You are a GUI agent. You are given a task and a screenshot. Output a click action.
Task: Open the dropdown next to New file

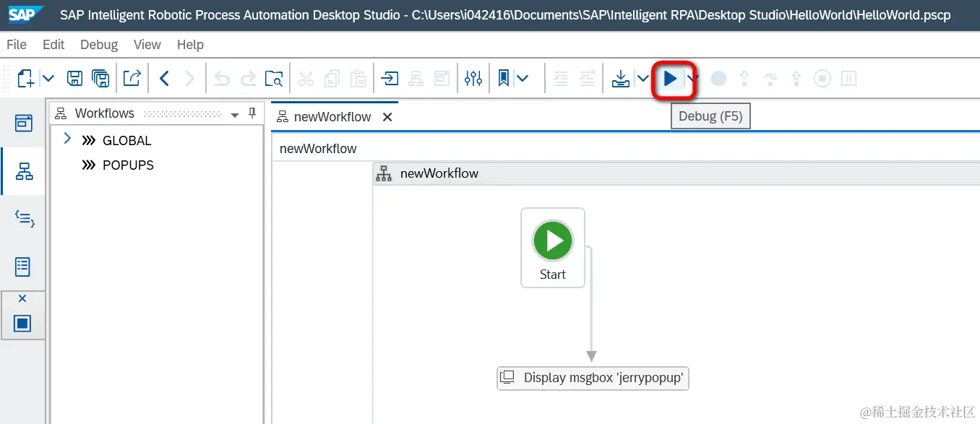(48, 78)
